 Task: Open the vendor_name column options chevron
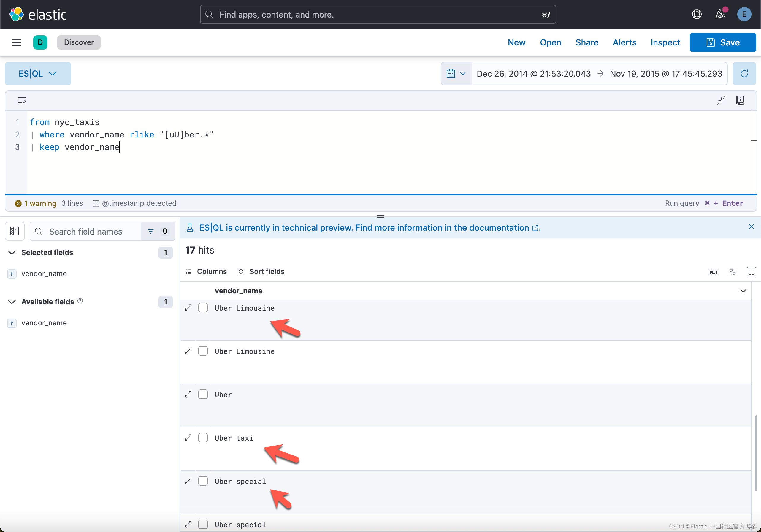(x=743, y=291)
